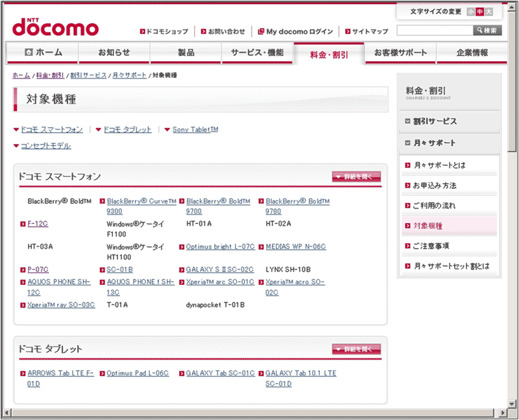Focus the site search input field
Image resolution: width=519 pixels, height=420 pixels.
tap(435, 31)
